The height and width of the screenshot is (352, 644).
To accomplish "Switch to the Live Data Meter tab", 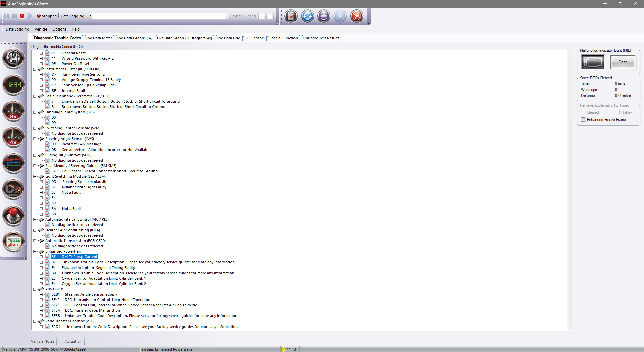I will (x=99, y=38).
